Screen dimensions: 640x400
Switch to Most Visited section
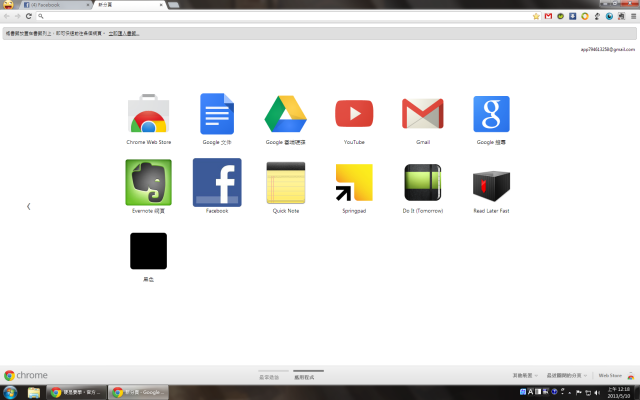[269, 377]
